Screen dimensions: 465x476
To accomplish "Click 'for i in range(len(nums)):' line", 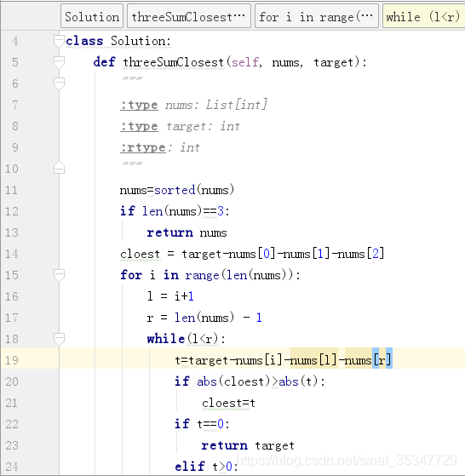I will 210,275.
